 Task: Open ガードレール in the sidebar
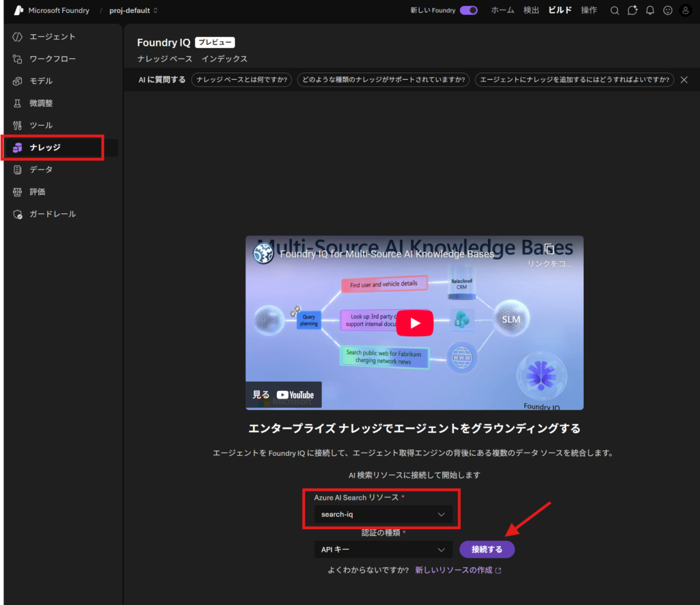[52, 214]
